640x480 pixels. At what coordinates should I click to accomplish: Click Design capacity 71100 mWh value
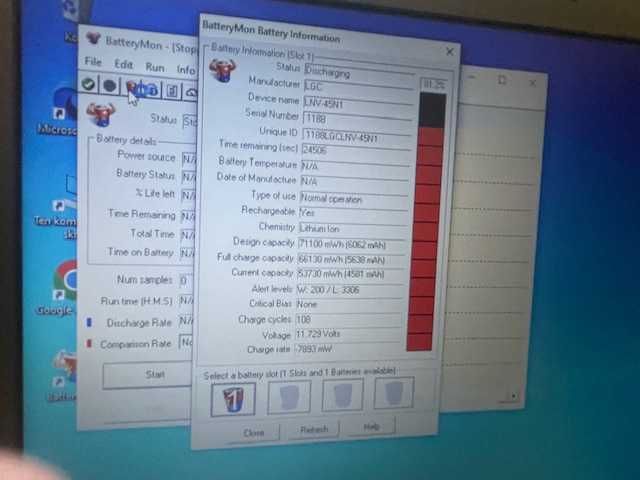(x=351, y=244)
